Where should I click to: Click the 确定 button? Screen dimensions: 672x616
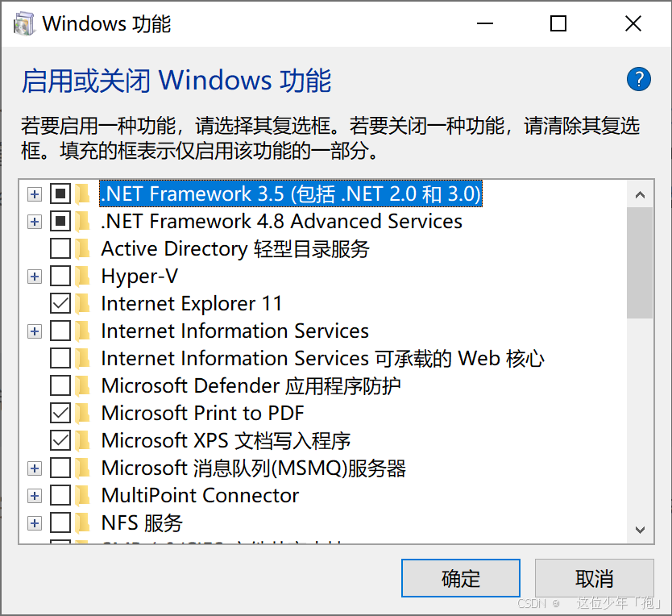tap(460, 578)
